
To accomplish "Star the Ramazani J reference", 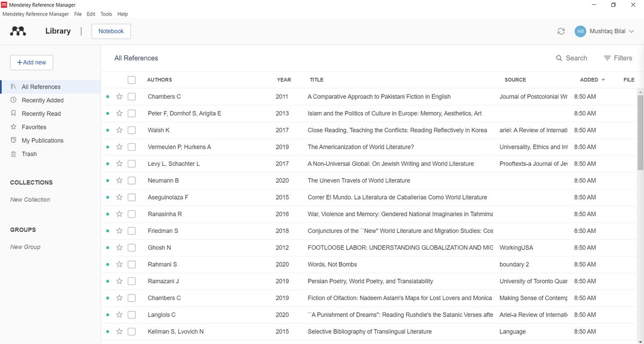I will (x=120, y=281).
